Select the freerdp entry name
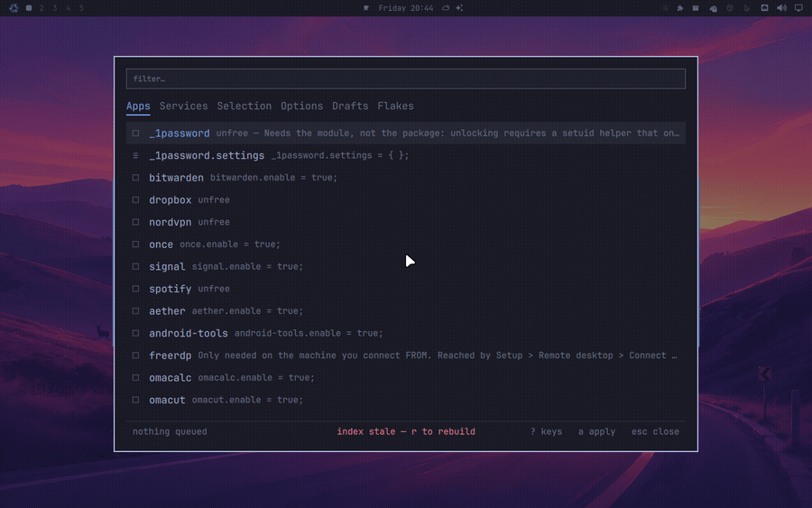Viewport: 812px width, 508px height. click(x=171, y=356)
